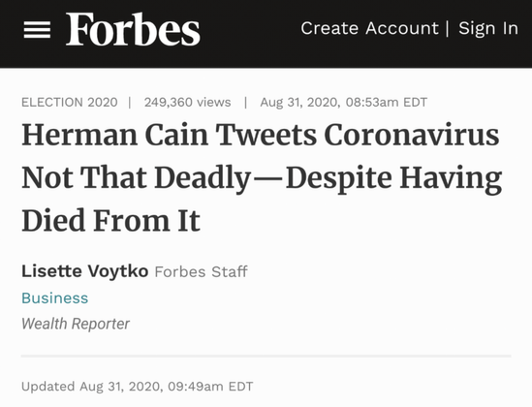Screen dimensions: 532x407
Task: Click the Aug 31, 2020 publish timestamp
Action: click(x=343, y=102)
